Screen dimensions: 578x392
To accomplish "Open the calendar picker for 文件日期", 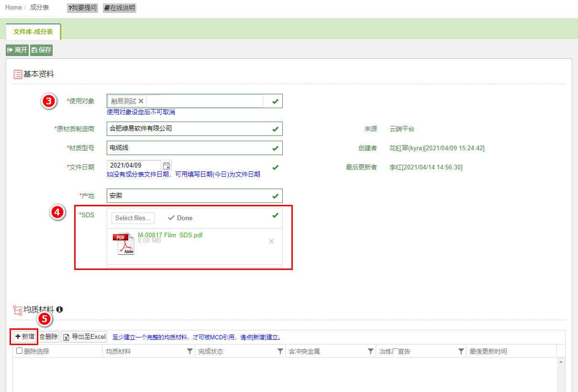I will pos(167,166).
